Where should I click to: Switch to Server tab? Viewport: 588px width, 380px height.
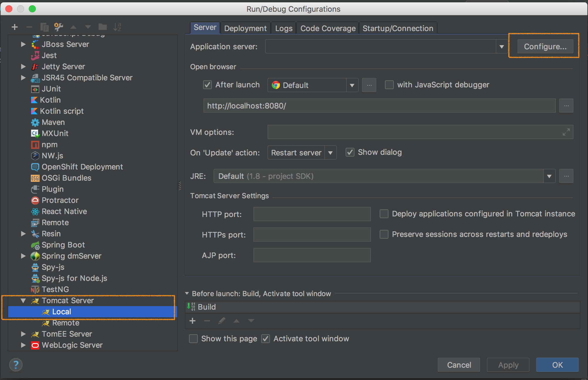click(205, 28)
